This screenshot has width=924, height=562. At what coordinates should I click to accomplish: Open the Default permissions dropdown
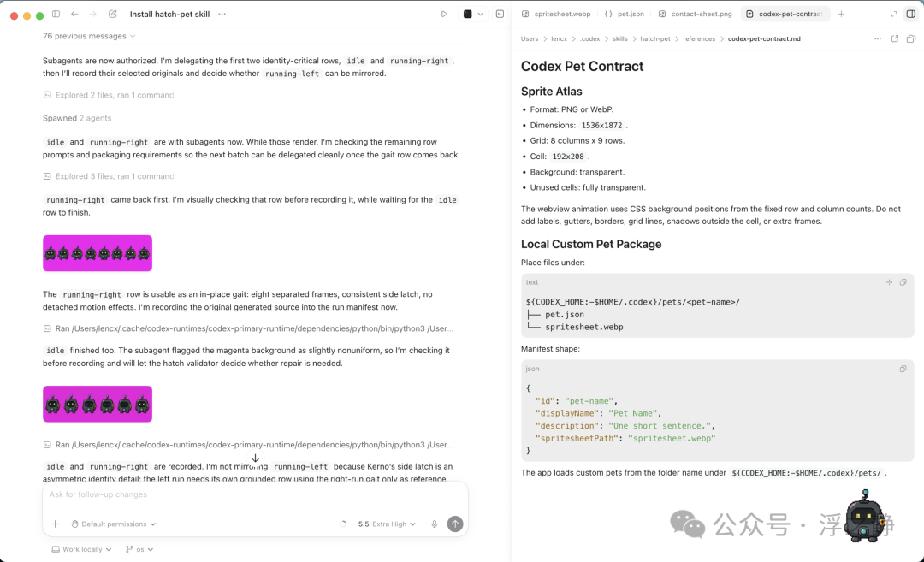114,524
